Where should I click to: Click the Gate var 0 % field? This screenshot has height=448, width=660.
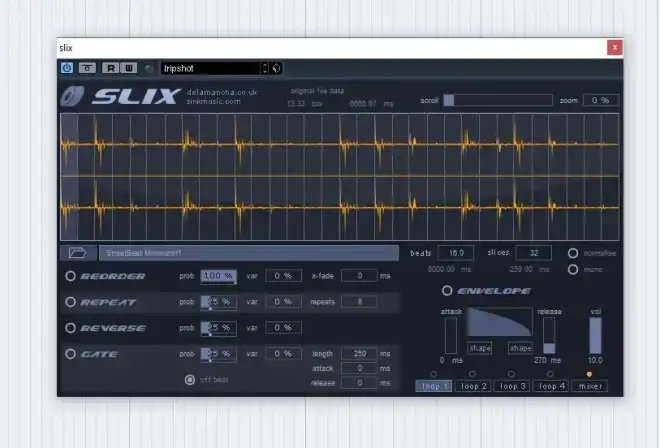pos(283,353)
